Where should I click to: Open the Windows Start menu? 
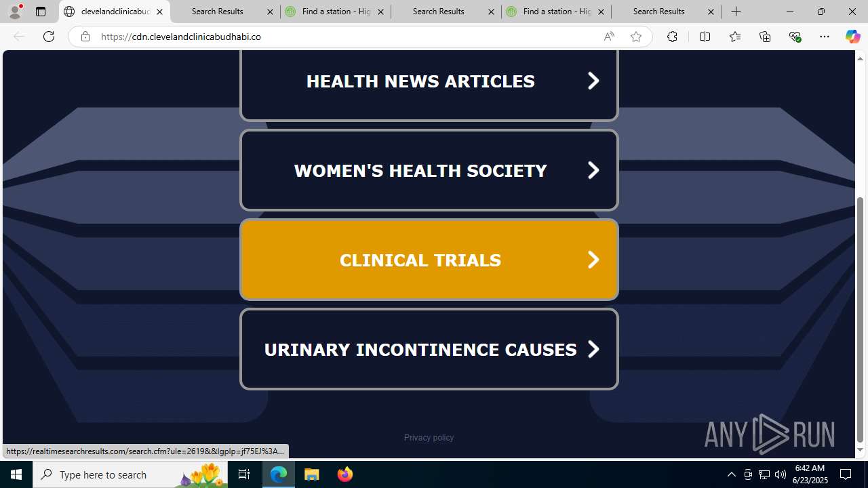16,474
